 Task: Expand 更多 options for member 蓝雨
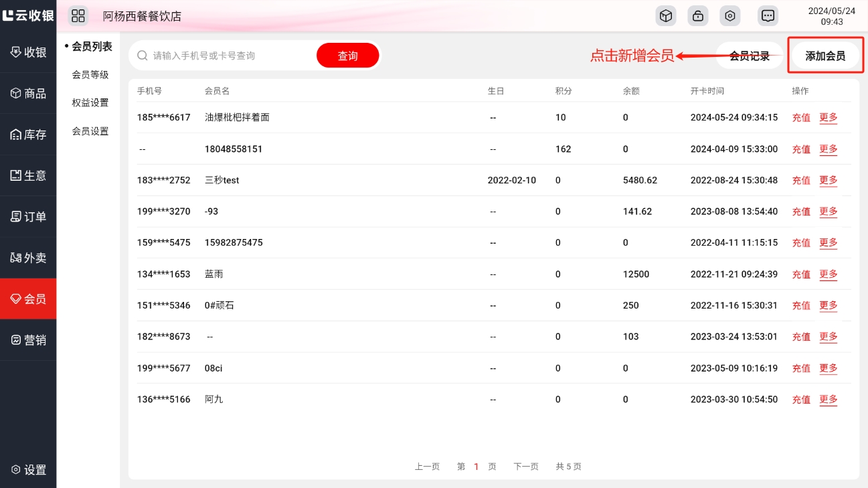pyautogui.click(x=829, y=274)
